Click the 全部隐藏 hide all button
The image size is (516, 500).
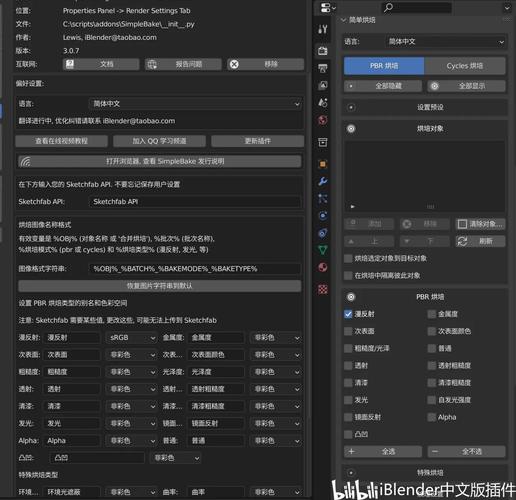(x=383, y=86)
